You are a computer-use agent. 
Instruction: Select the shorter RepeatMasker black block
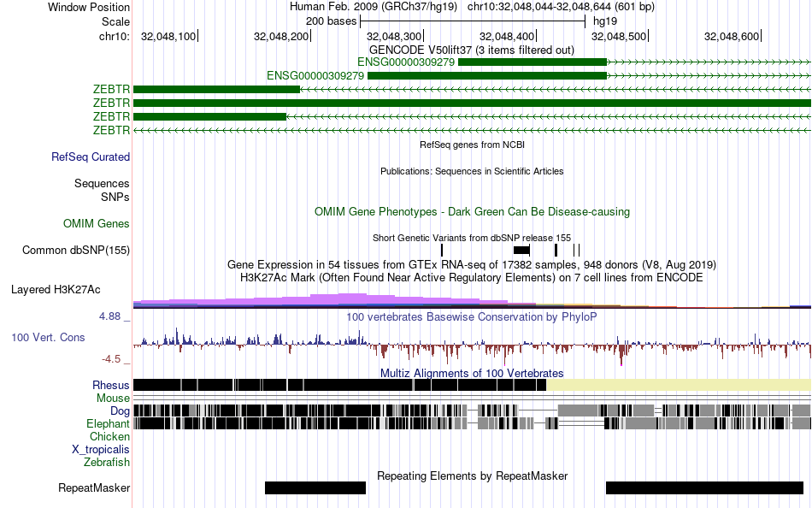(x=315, y=487)
